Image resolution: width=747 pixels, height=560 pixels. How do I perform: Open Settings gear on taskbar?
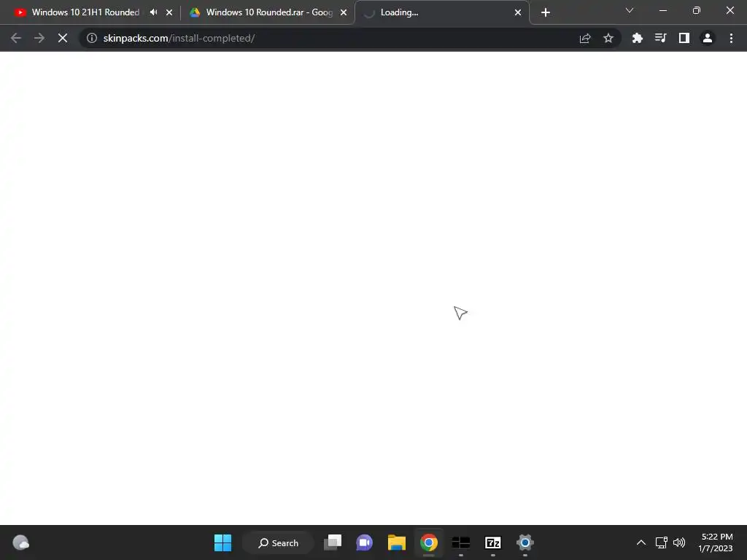(525, 542)
